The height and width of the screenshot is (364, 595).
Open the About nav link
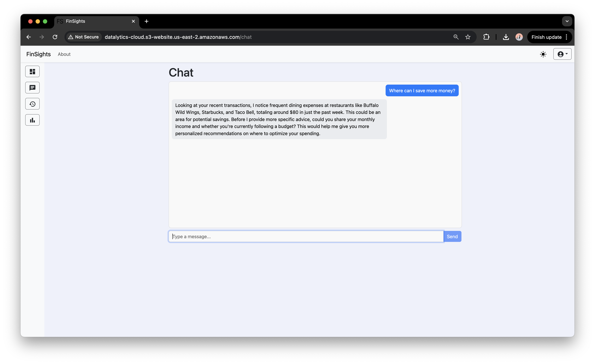tap(64, 54)
